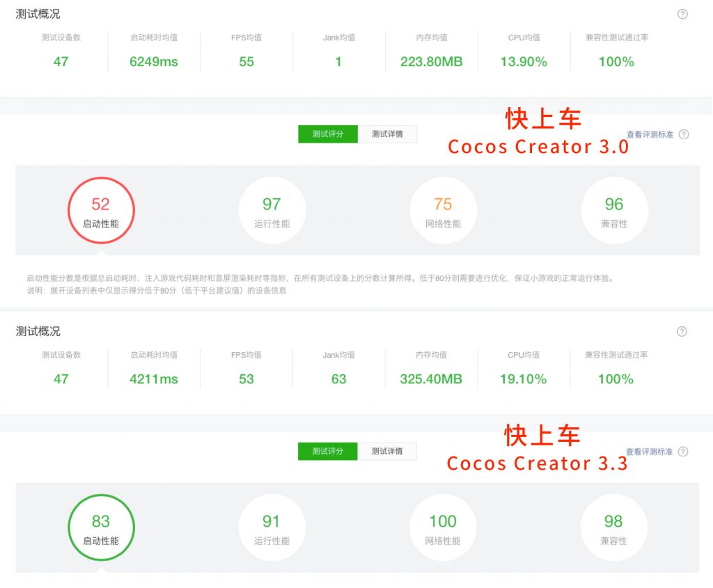Click the 325.40MB 内存均值 value
713x588 pixels.
pos(431,379)
